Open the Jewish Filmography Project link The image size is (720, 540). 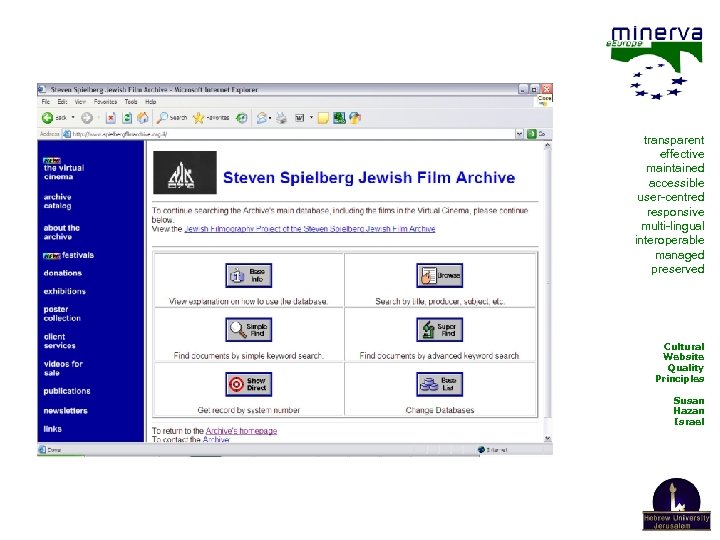[x=309, y=229]
